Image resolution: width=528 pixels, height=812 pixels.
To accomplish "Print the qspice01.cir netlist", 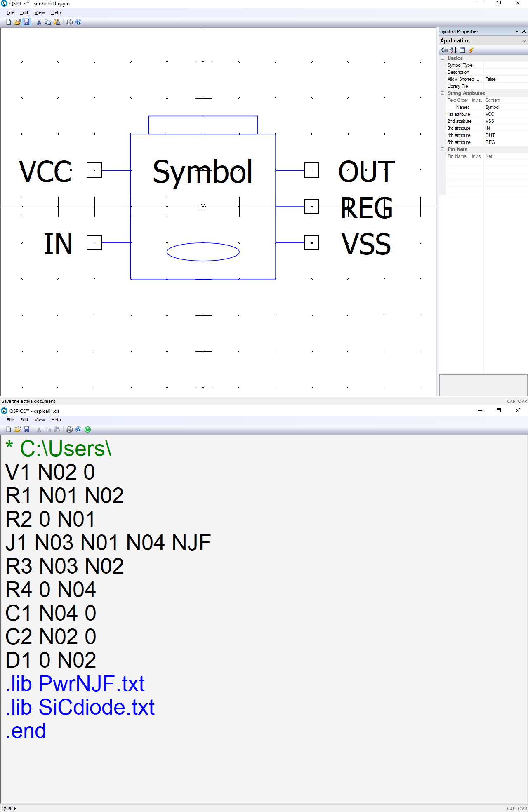I will [x=69, y=429].
